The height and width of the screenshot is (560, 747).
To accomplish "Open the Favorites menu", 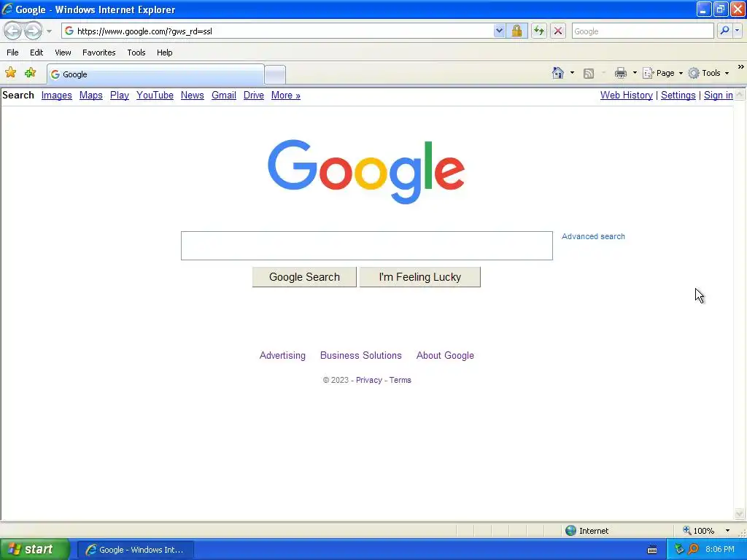I will click(99, 52).
